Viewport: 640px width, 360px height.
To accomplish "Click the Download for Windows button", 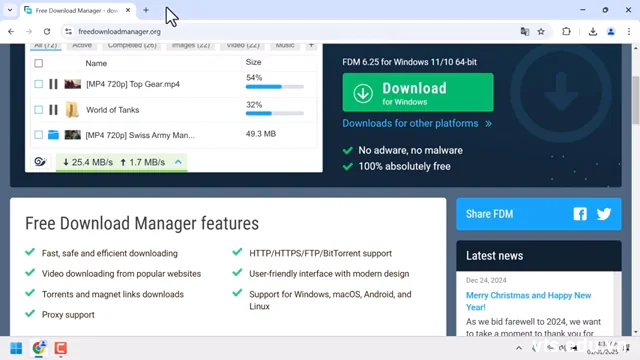I will pyautogui.click(x=418, y=93).
